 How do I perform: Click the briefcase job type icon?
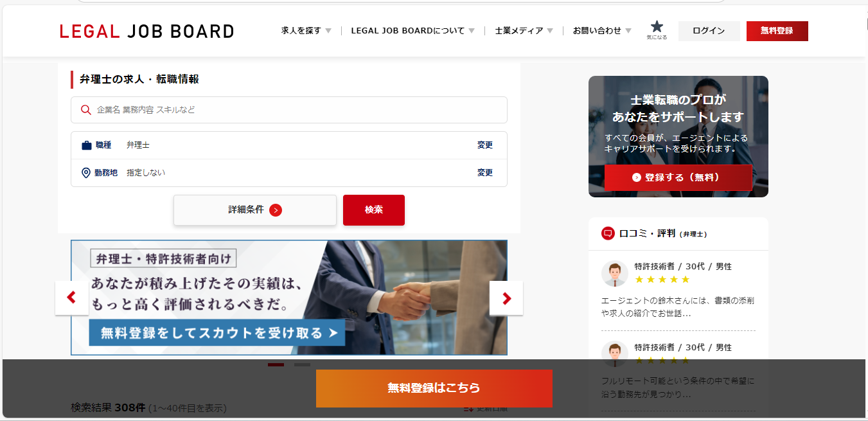(87, 145)
